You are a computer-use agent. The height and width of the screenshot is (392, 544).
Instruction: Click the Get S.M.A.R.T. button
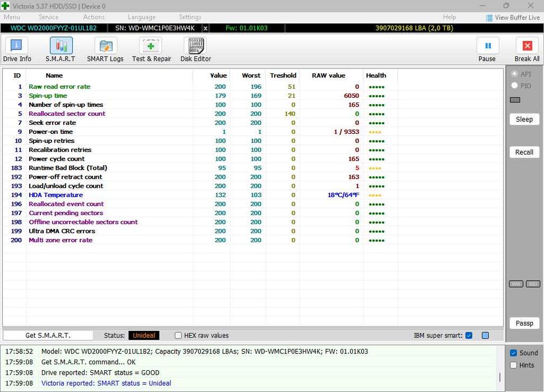point(48,335)
